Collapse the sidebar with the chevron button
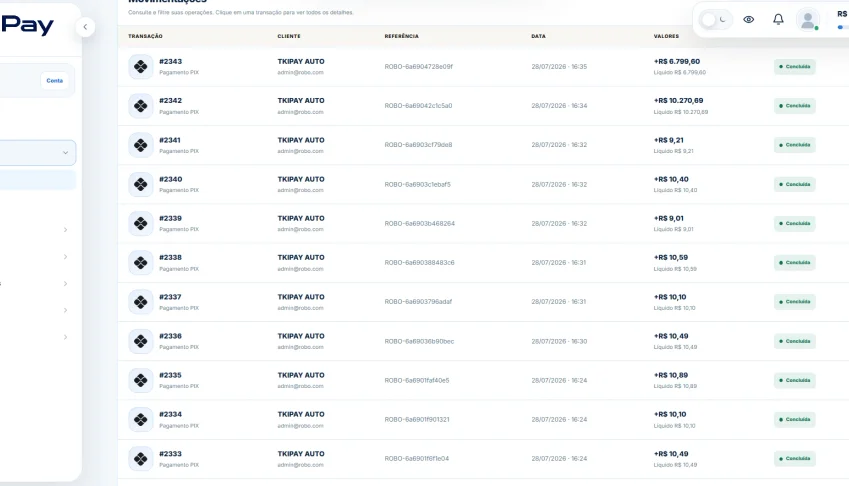Viewport: 849px width, 486px height. coord(85,27)
